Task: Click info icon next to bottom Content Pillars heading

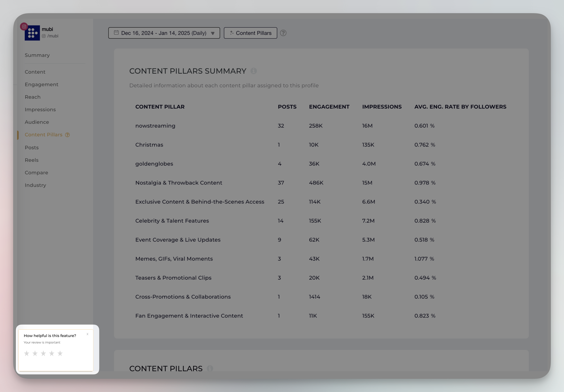Action: (210, 368)
